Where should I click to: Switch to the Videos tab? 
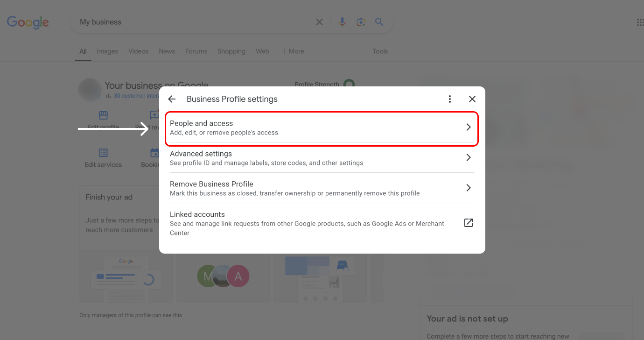click(139, 51)
